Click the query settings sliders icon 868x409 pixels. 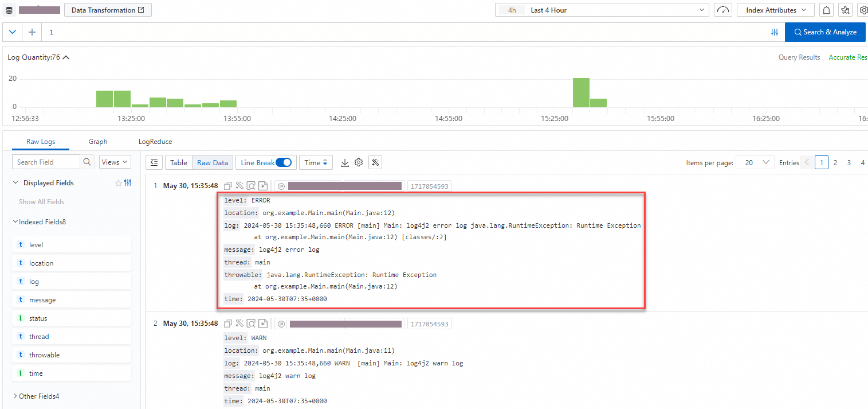(775, 32)
